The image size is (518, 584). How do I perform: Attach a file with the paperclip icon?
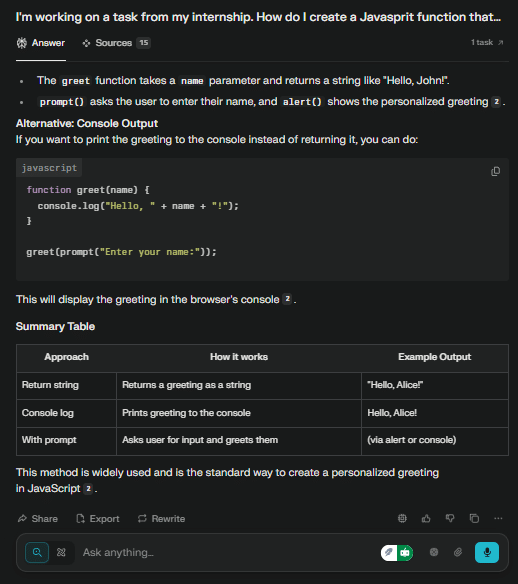click(458, 552)
